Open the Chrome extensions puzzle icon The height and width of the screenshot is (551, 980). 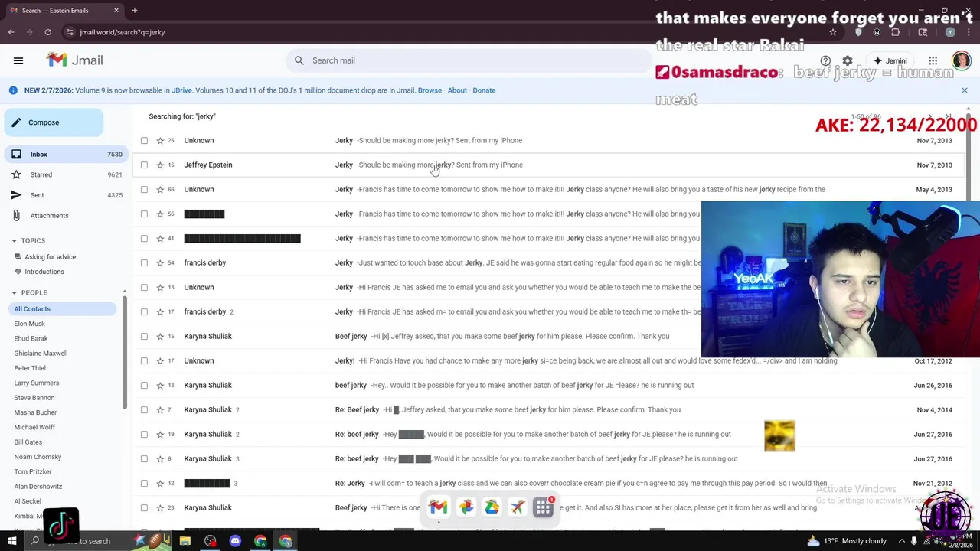[896, 32]
